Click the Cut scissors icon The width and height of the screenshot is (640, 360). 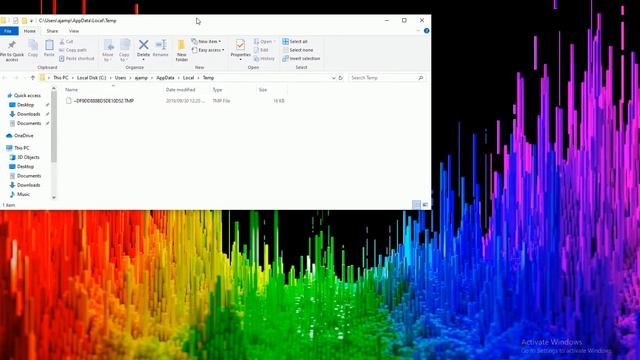[x=62, y=42]
